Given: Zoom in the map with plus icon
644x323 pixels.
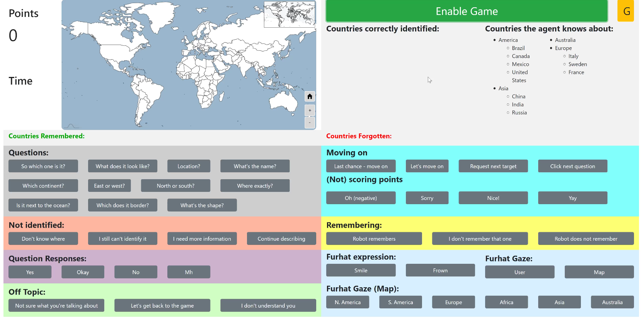Looking at the screenshot, I should coord(310,110).
